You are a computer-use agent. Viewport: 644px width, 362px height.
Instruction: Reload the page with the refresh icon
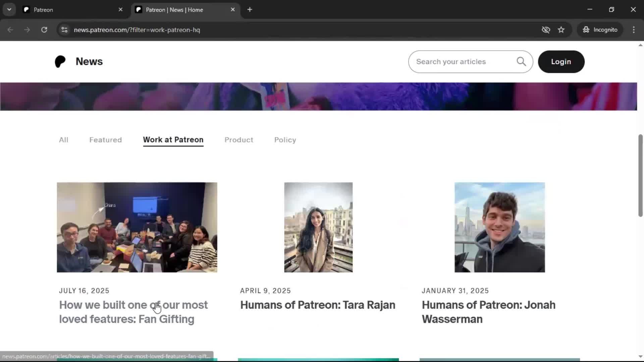[x=44, y=30]
